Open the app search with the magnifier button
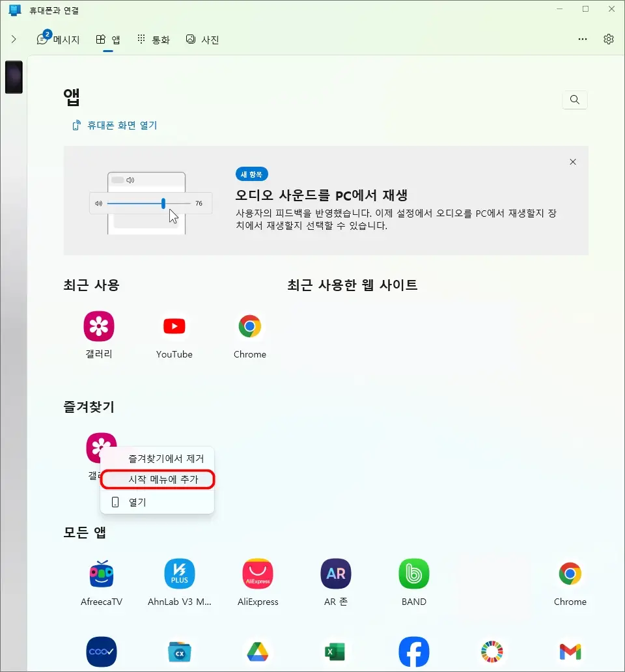Screen dimensions: 625x672 pos(574,100)
